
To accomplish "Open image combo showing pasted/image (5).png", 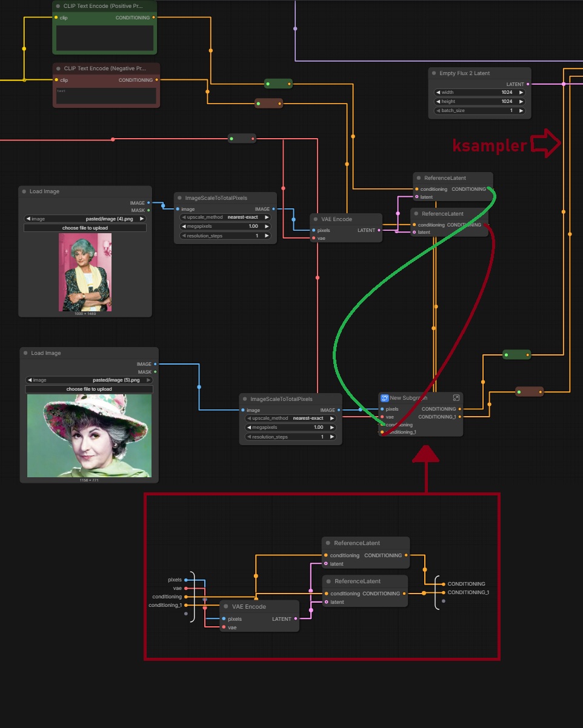I will (89, 380).
